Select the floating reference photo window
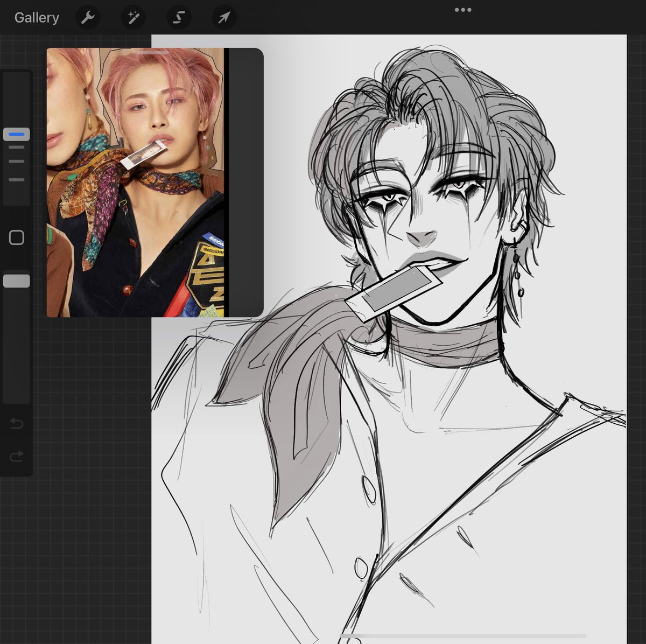 (155, 183)
